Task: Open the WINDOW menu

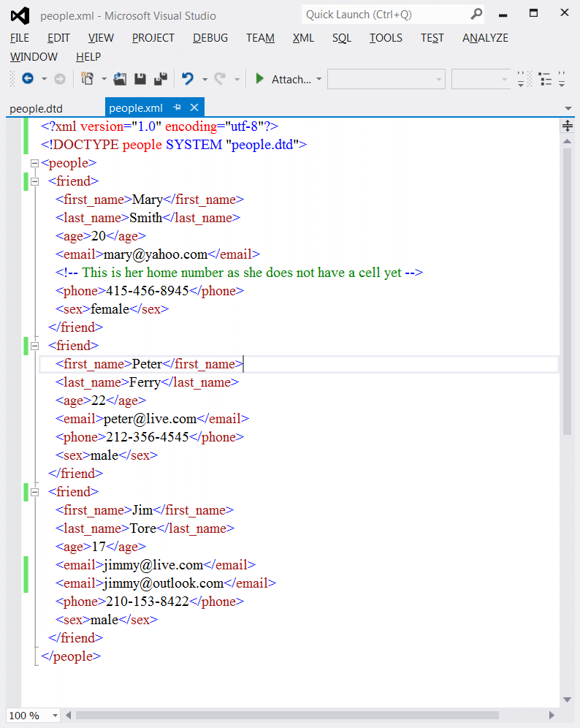Action: pos(34,56)
